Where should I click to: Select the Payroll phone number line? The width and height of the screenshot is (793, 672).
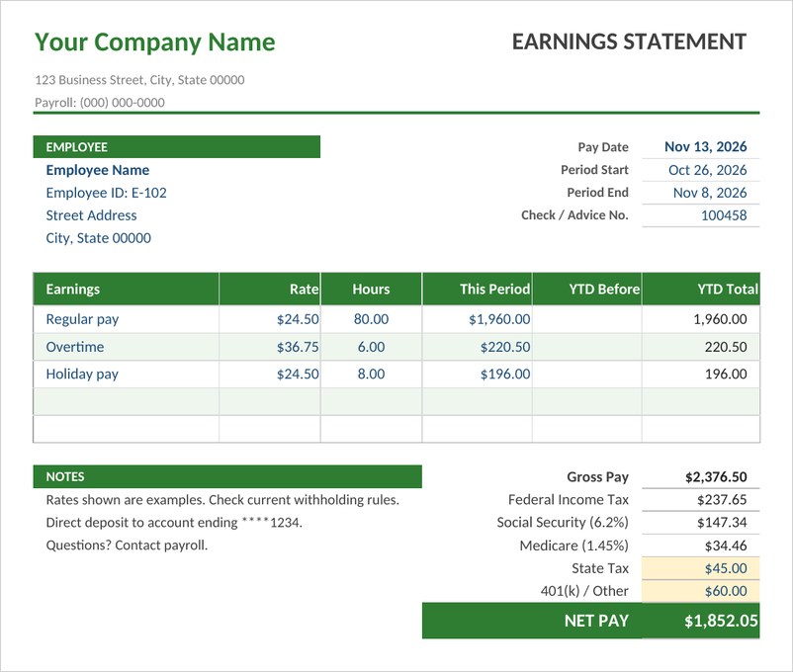[100, 103]
